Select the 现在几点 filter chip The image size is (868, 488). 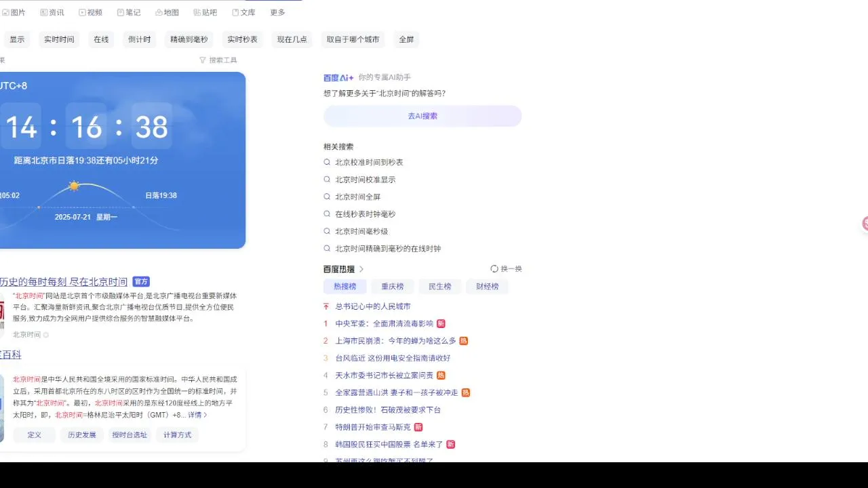292,39
